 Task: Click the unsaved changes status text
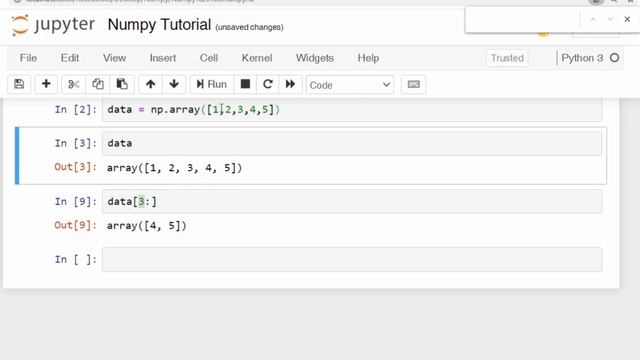(x=249, y=27)
